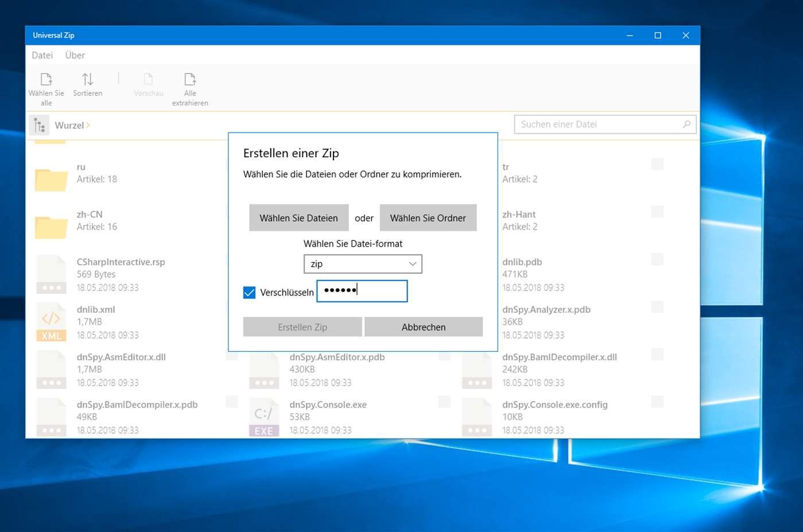The width and height of the screenshot is (803, 532).
Task: Click the Wählen Sie Ordner button
Action: 428,218
